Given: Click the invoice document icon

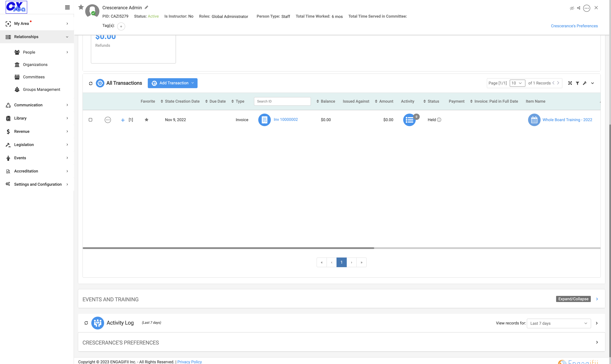Looking at the screenshot, I should coord(264,120).
